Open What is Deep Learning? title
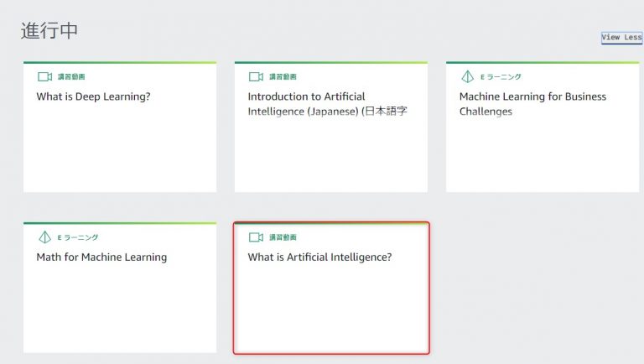 93,96
